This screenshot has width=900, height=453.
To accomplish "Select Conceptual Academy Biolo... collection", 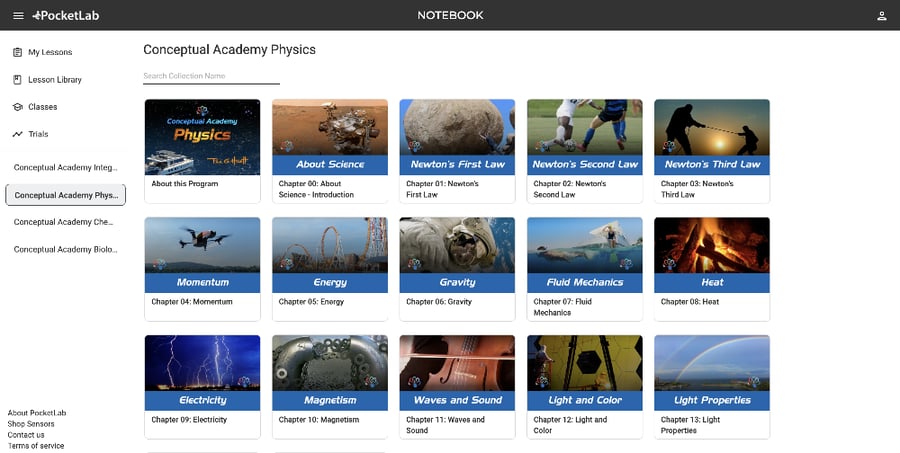I will click(x=65, y=250).
